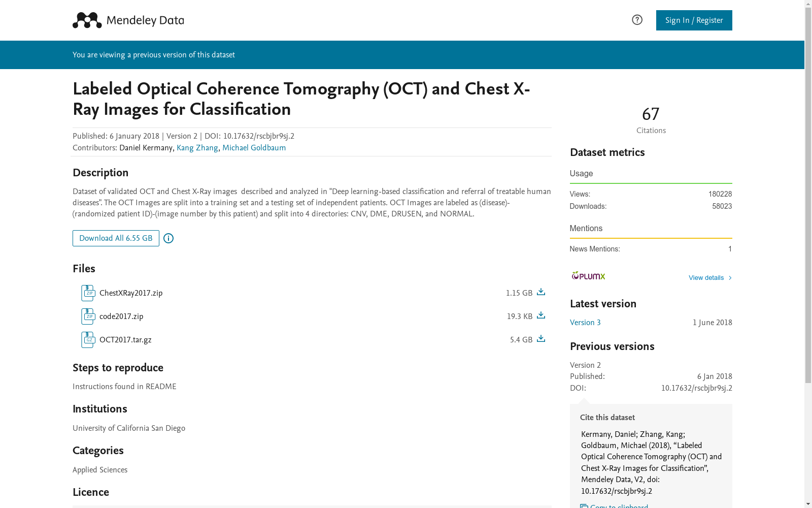Screen dimensions: 812x508
Task: Download ChestXRay2017.zip via download icon
Action: click(541, 292)
